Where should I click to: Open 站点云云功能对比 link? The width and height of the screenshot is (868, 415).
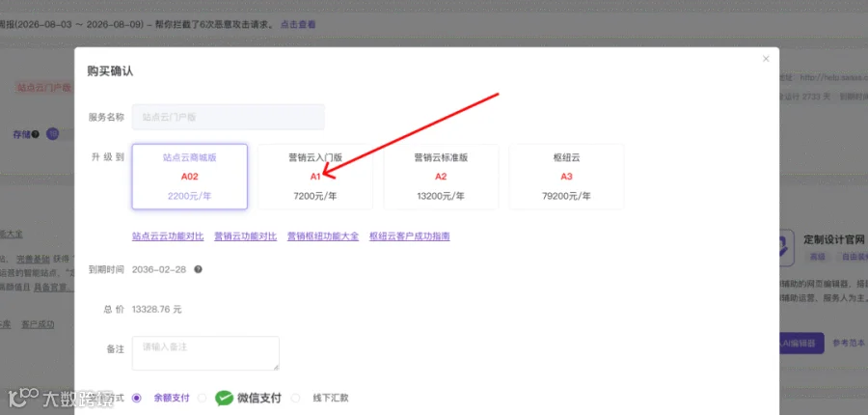(168, 236)
